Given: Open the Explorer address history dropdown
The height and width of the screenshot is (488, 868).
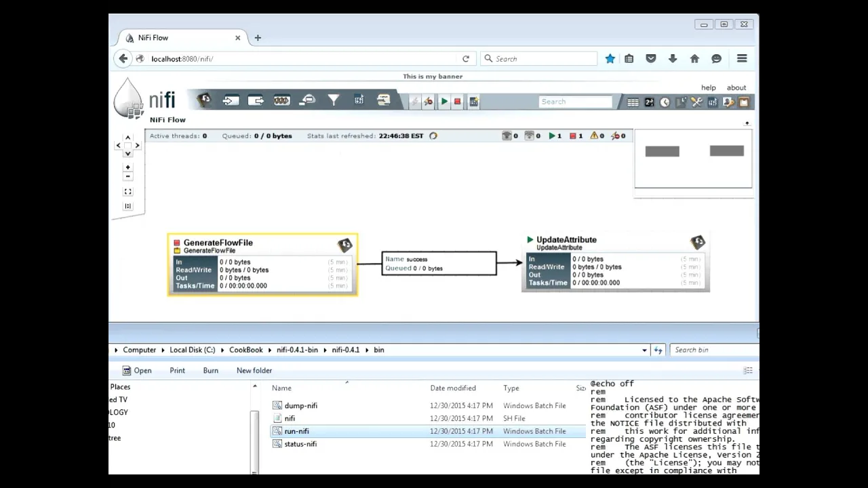Looking at the screenshot, I should coord(644,350).
